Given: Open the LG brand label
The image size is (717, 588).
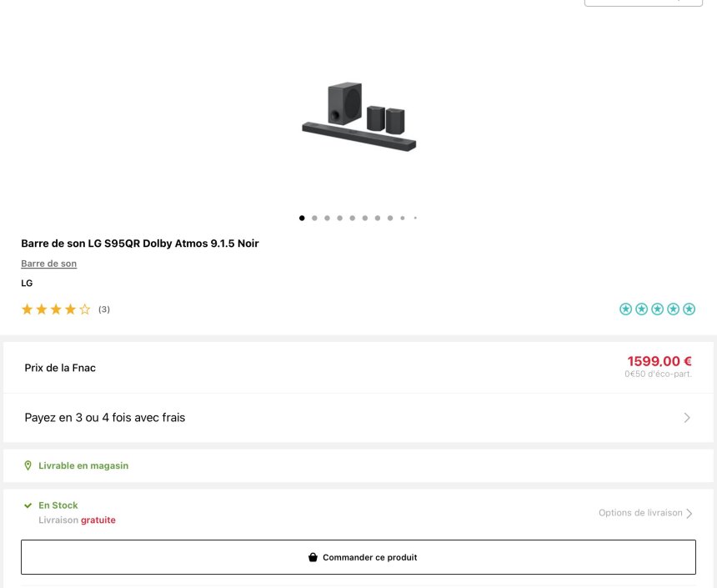Looking at the screenshot, I should click(27, 283).
